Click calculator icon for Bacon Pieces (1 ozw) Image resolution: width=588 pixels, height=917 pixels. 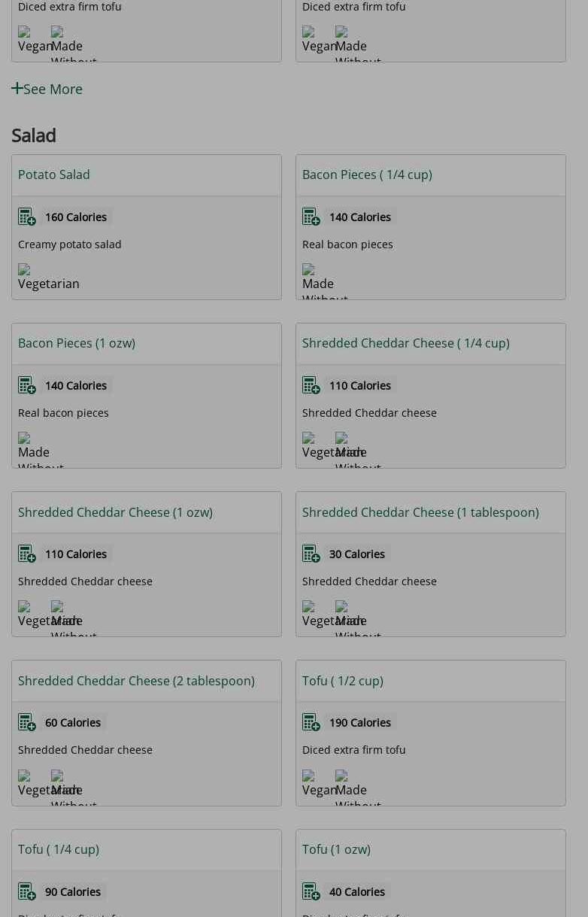tap(27, 385)
